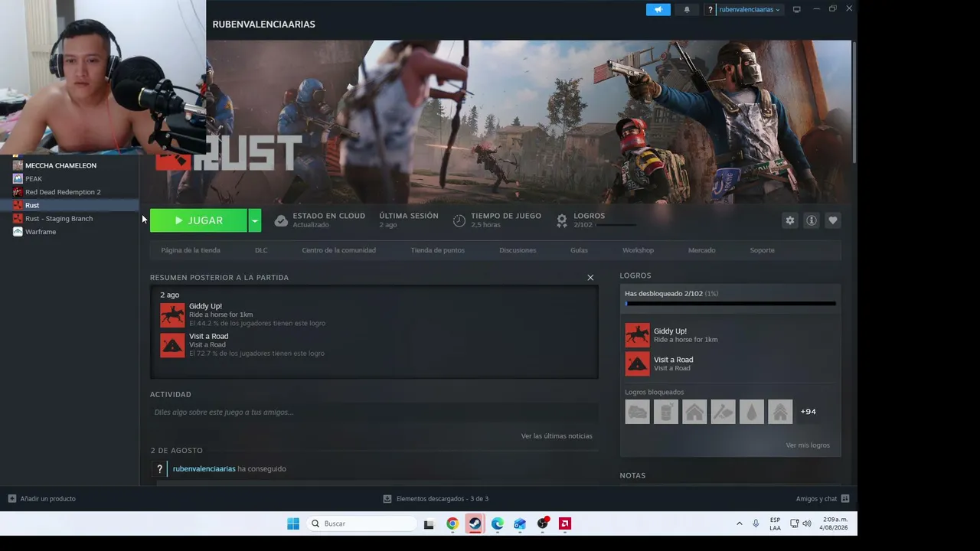Viewport: 980px width, 551px height.
Task: Open the rubenvalenciaarias account dropdown
Action: [x=750, y=10]
